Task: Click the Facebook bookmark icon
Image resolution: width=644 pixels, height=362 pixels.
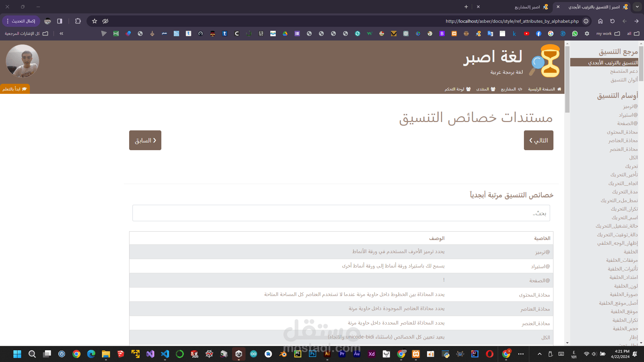Action: [x=538, y=34]
